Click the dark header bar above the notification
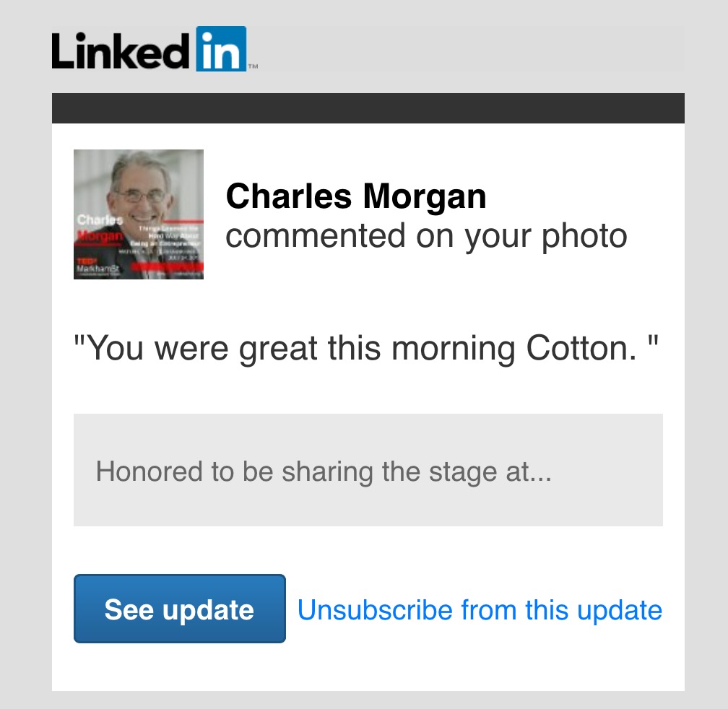This screenshot has width=728, height=709. [x=368, y=108]
